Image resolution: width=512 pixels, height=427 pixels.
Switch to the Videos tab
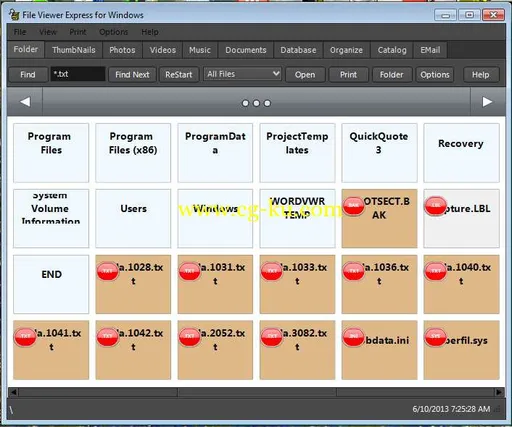162,50
